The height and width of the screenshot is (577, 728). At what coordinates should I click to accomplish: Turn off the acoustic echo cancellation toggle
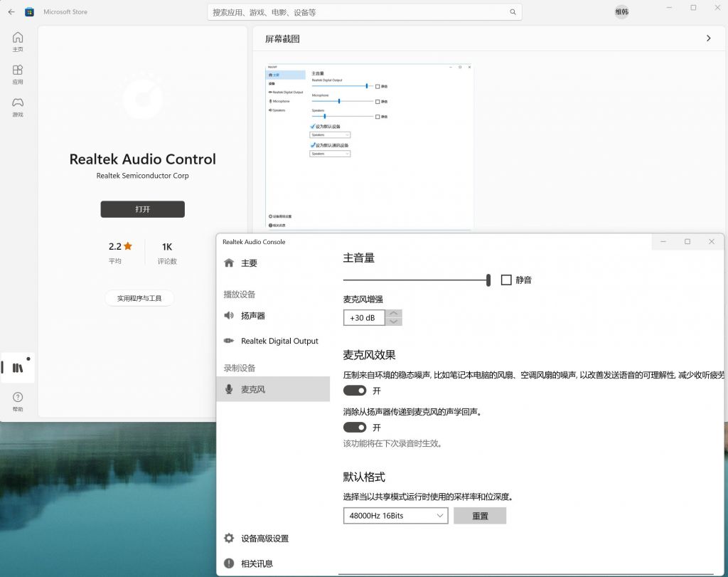click(355, 428)
